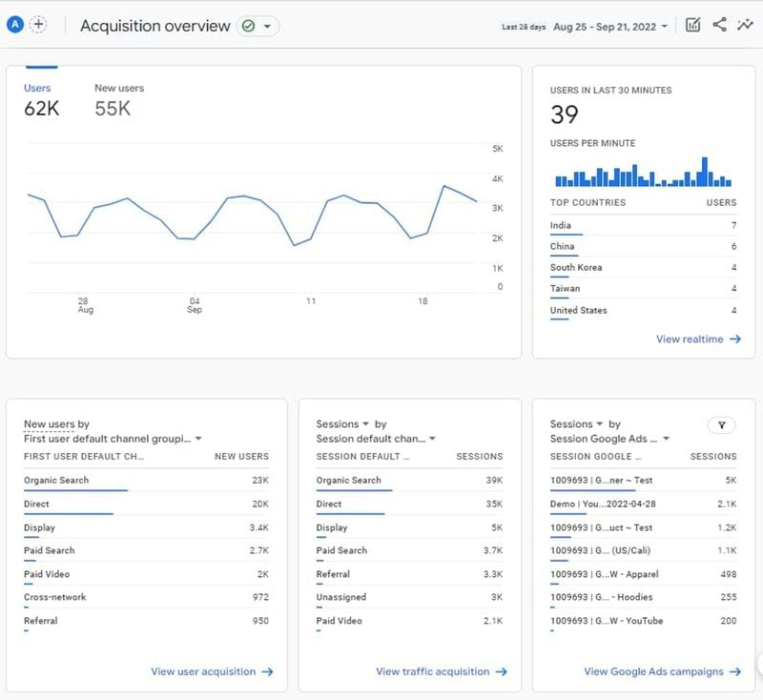
Task: Open the dropdown beside the checkmark badge
Action: (x=268, y=26)
